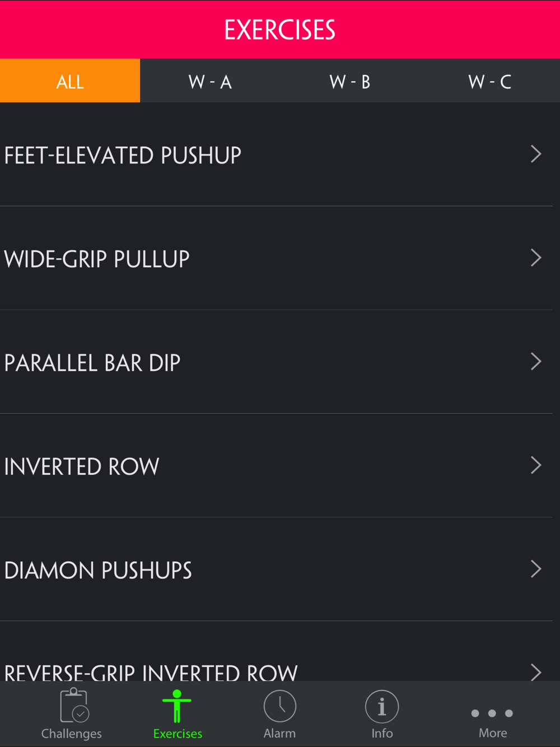
Task: Open the WIDE-GRIP PULLUP exercise
Action: (x=276, y=258)
